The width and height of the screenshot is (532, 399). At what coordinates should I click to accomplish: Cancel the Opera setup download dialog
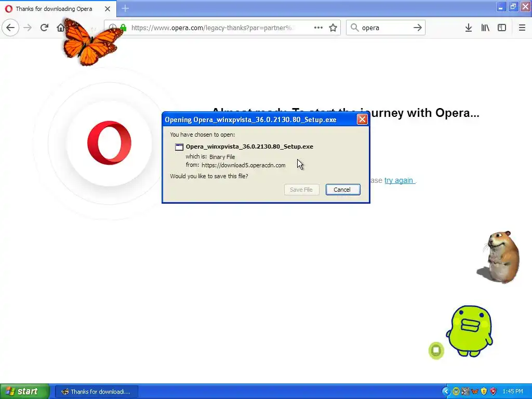(343, 190)
